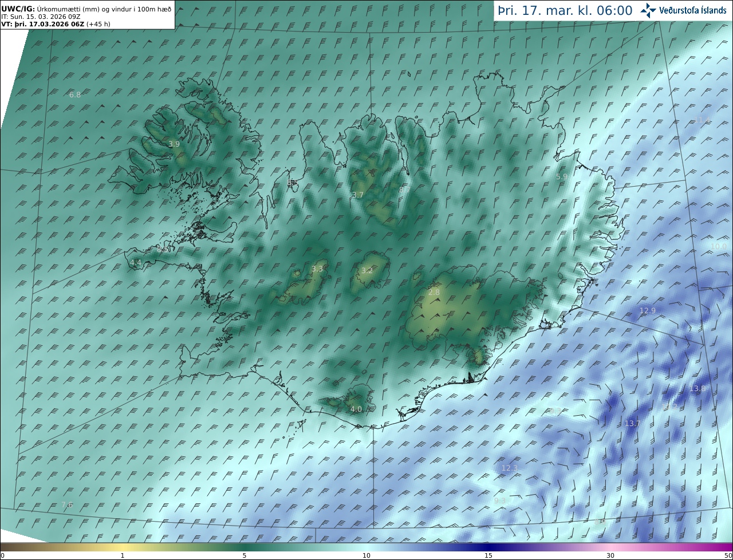Viewport: 733px width, 560px height.
Task: Click the 3.3 value on the glacier
Action: (317, 269)
